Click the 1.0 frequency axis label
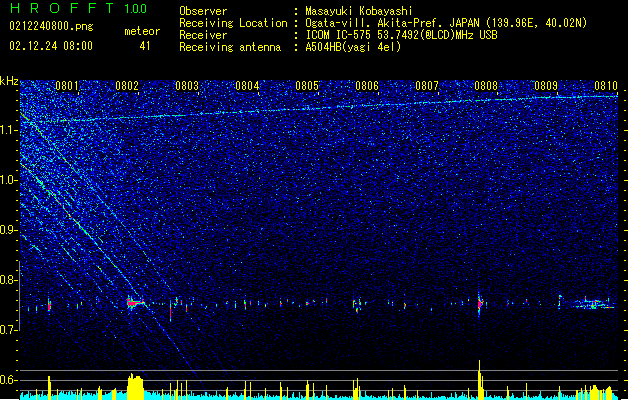 (9, 180)
